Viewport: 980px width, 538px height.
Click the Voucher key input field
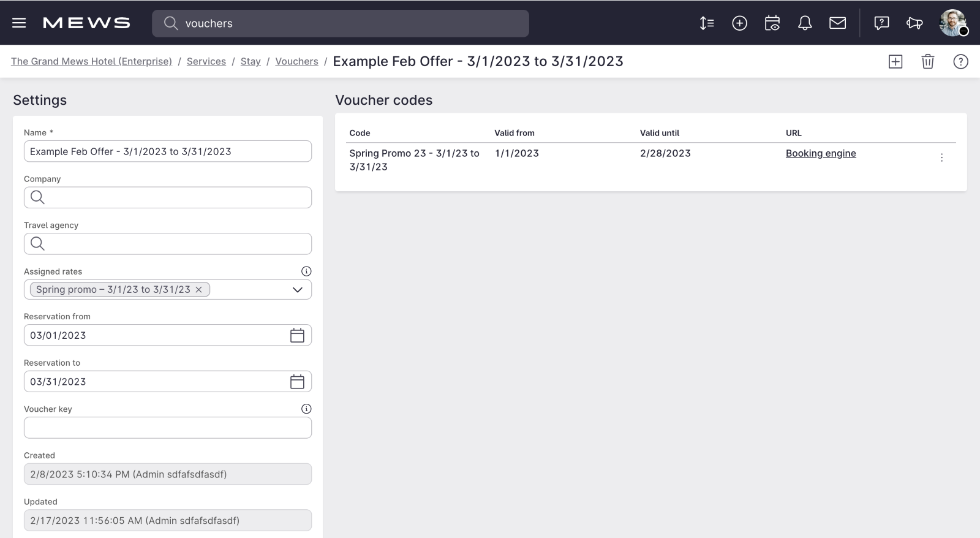[167, 428]
